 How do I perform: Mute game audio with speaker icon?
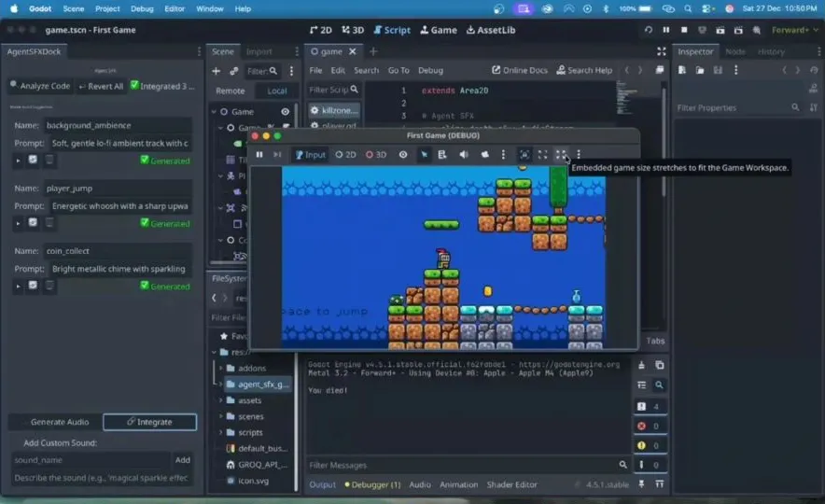coord(464,155)
